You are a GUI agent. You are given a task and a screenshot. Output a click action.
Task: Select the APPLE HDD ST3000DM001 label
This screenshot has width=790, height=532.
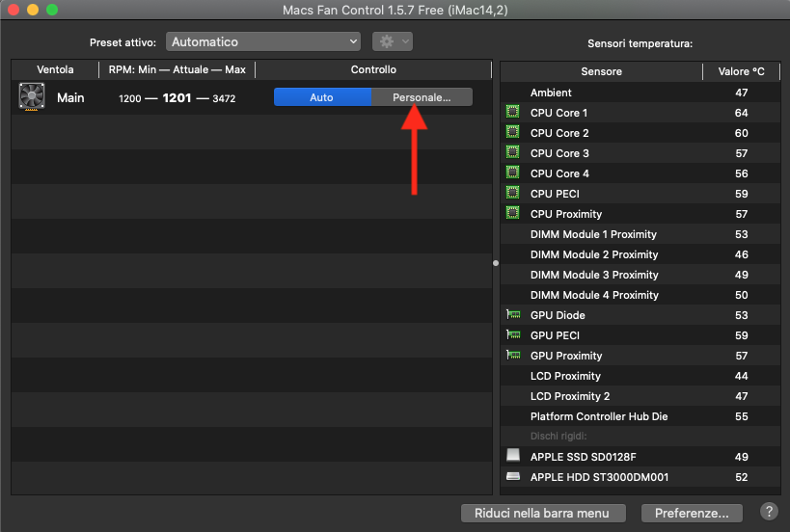click(x=599, y=477)
